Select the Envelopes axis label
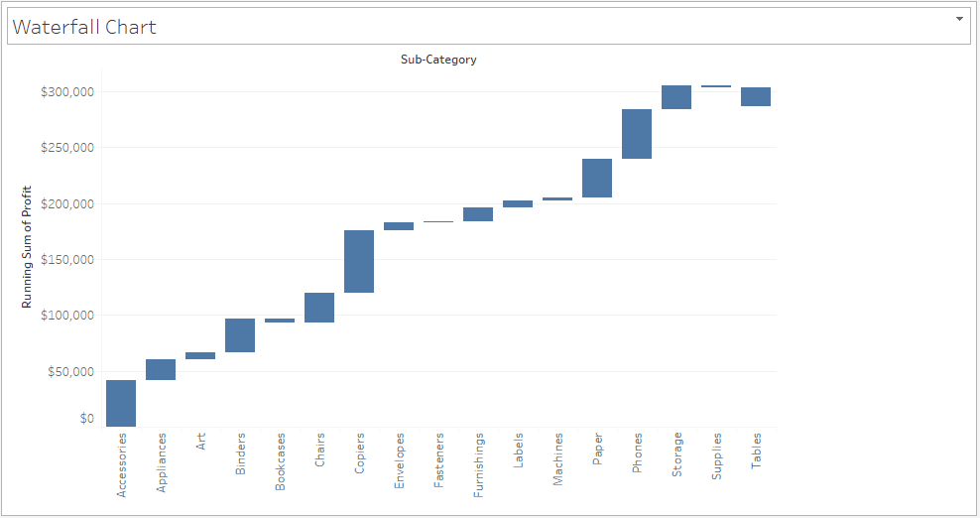Screen dimensions: 980x518 pos(400,461)
